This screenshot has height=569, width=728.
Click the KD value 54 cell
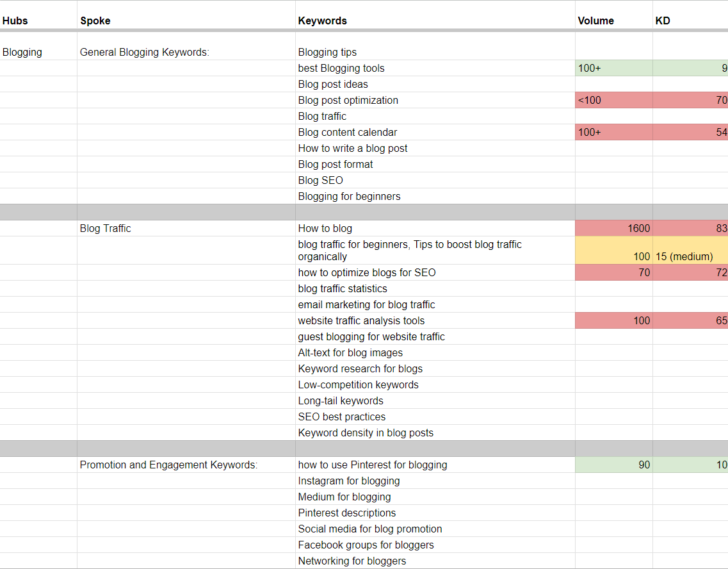click(x=690, y=133)
